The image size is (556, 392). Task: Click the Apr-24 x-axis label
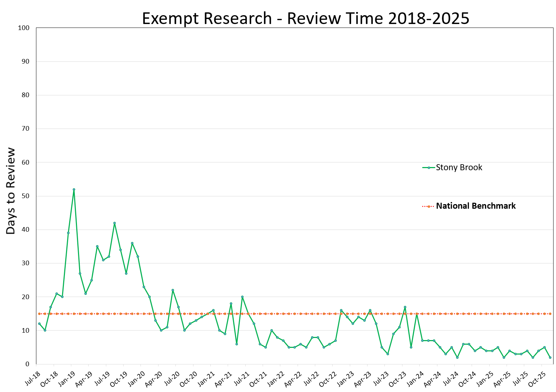[x=433, y=379]
